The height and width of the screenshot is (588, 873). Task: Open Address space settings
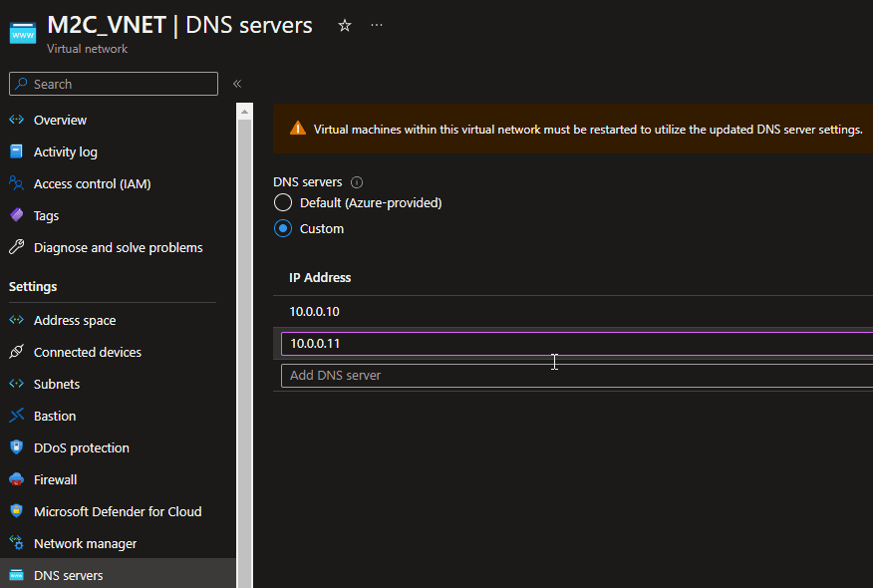(x=75, y=320)
